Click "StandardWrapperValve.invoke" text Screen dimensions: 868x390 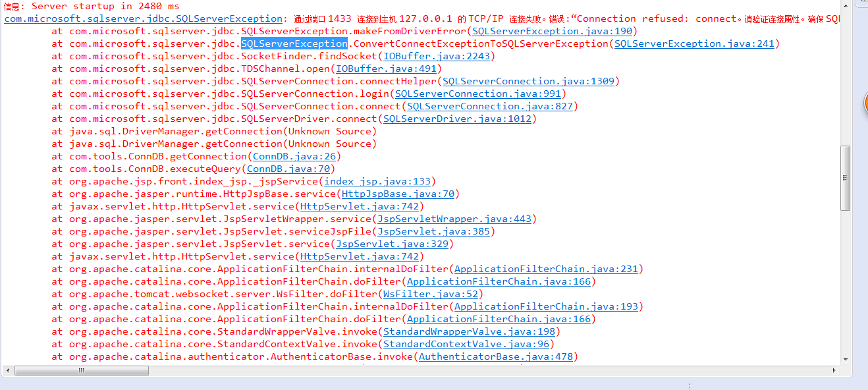point(297,331)
